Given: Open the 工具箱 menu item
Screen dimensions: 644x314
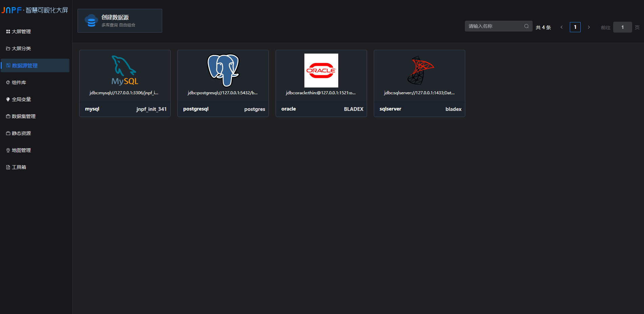Looking at the screenshot, I should 35,167.
